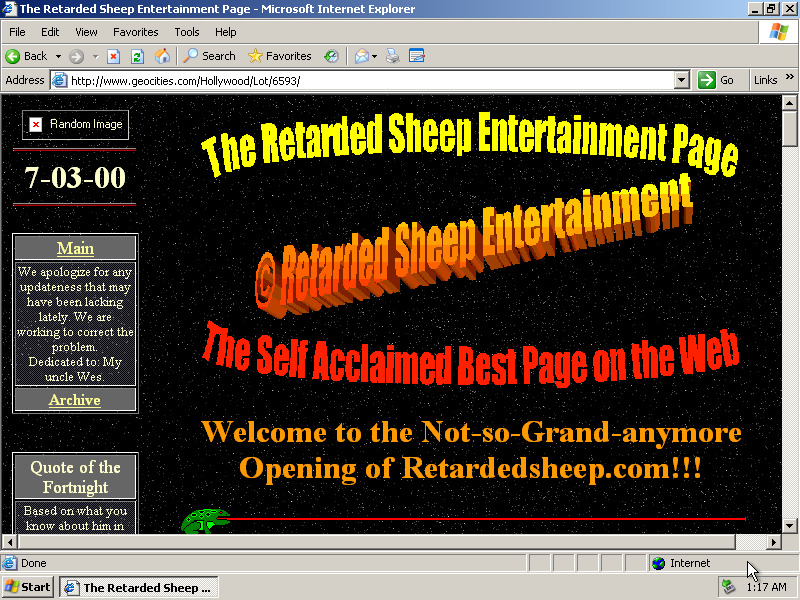Click the Quote of the Fortnight heading

click(x=76, y=477)
